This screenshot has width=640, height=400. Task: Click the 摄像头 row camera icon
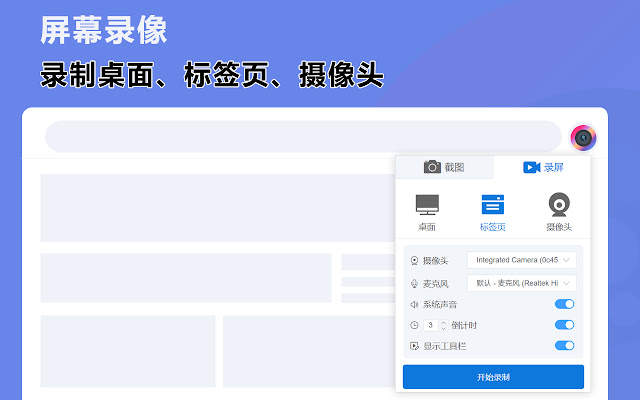click(414, 260)
